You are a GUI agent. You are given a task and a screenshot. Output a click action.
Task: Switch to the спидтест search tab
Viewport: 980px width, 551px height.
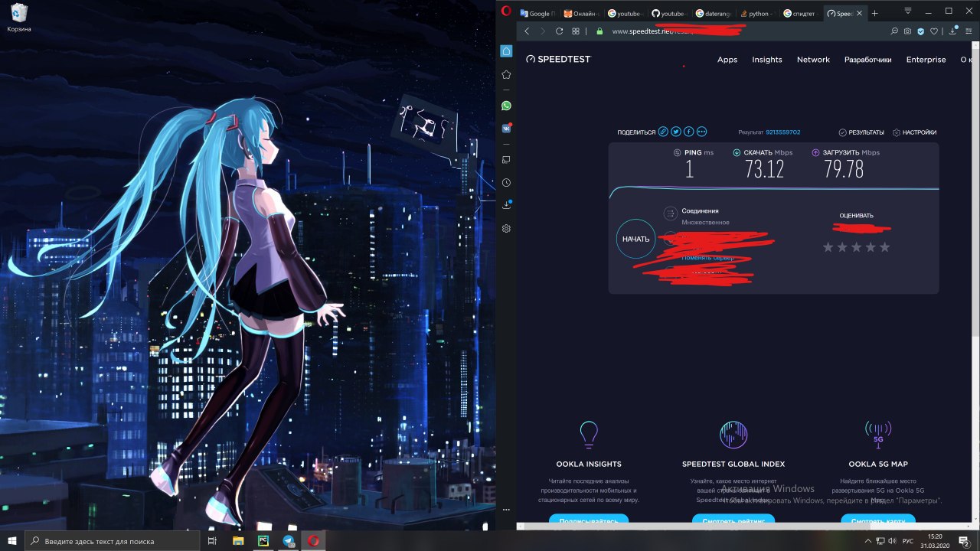[801, 13]
